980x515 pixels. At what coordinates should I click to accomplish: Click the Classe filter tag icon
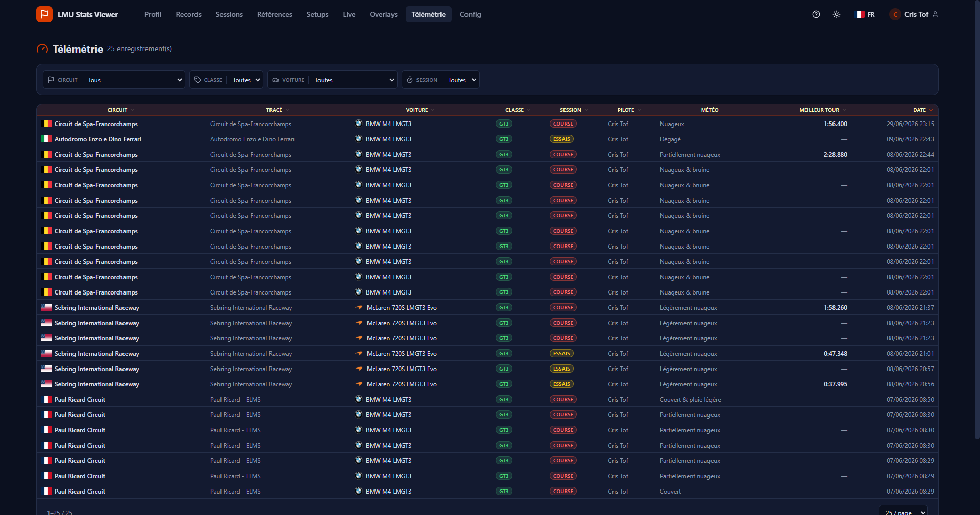pyautogui.click(x=198, y=80)
